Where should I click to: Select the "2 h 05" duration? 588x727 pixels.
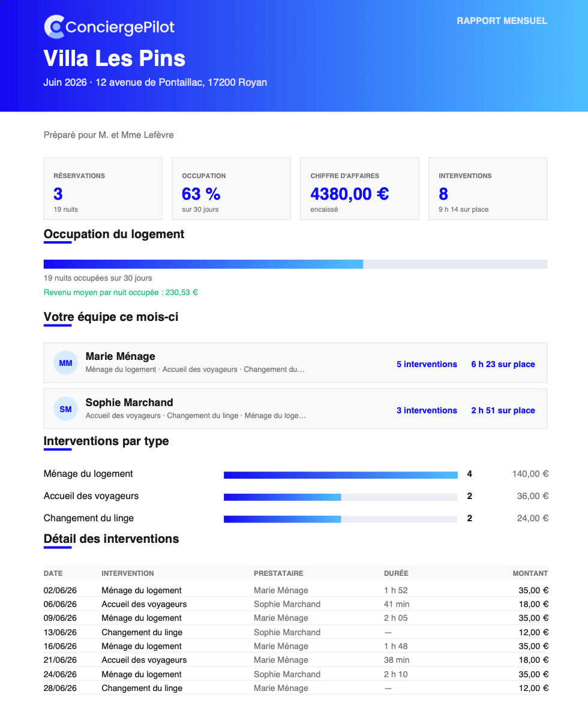coord(396,618)
